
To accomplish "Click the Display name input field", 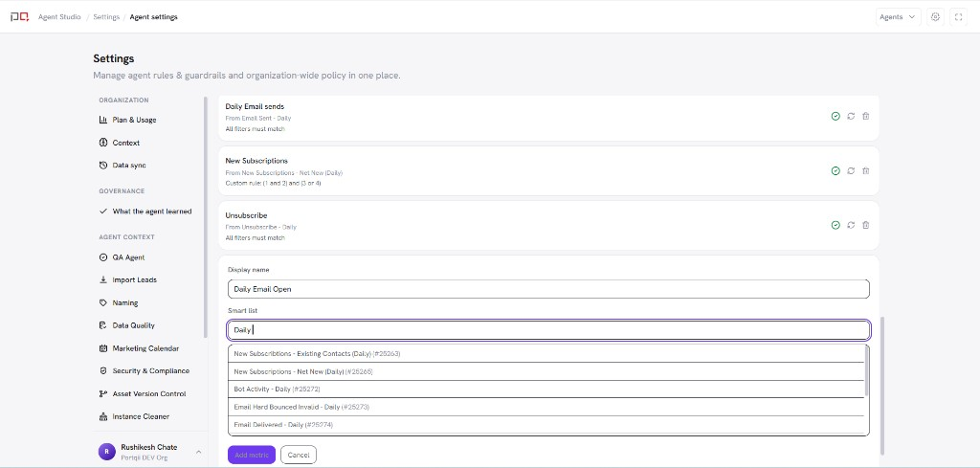I will click(x=548, y=289).
